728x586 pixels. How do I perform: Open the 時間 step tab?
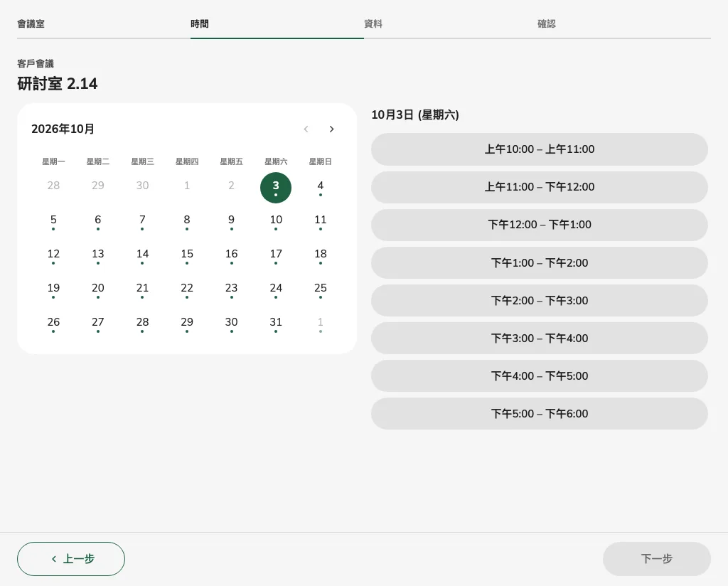[277, 23]
